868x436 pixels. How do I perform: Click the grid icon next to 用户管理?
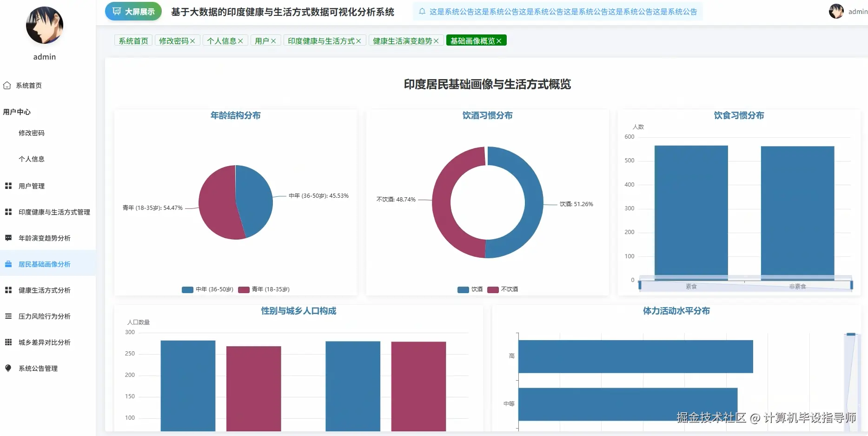tap(8, 186)
